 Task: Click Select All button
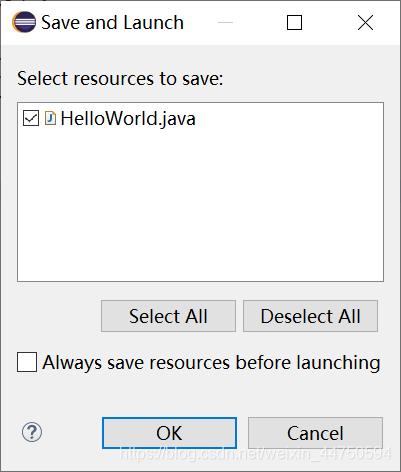point(168,316)
